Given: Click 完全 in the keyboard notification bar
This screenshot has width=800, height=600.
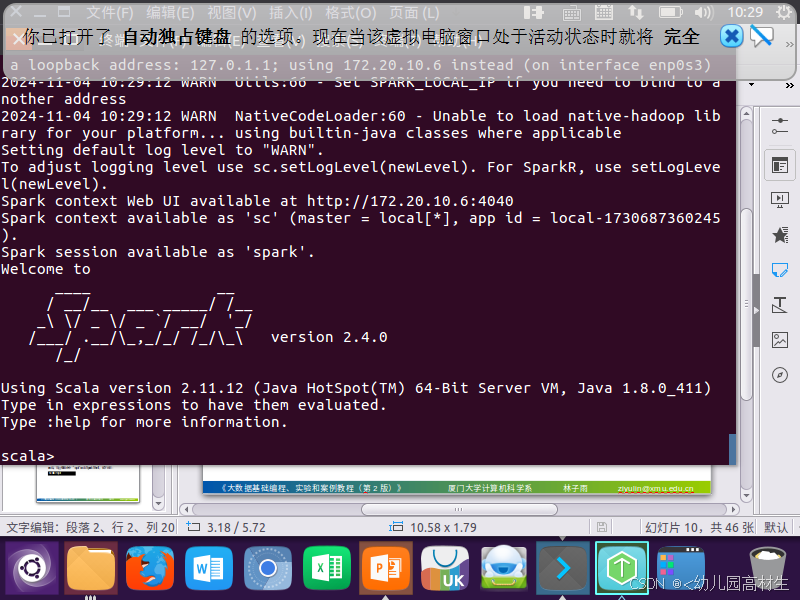Looking at the screenshot, I should (x=681, y=37).
